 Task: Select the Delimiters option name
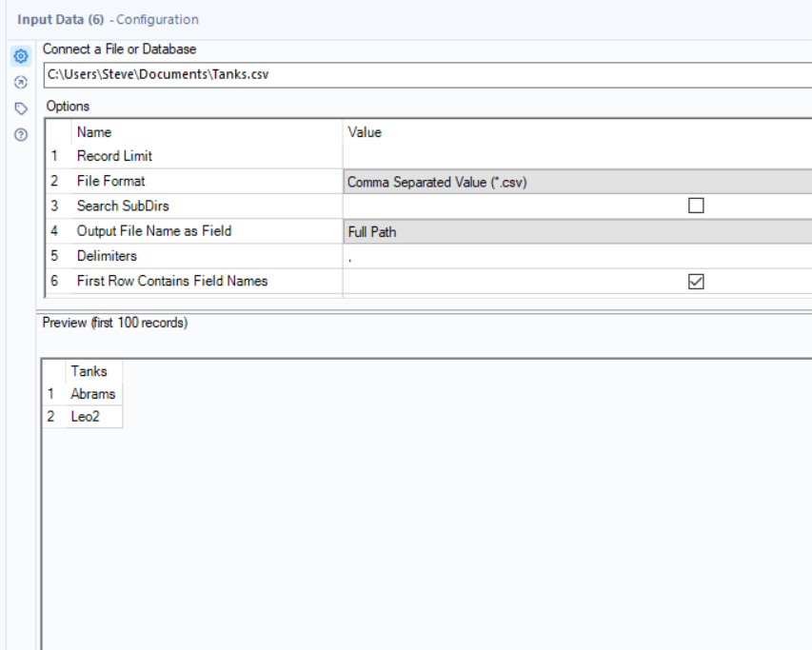point(107,256)
